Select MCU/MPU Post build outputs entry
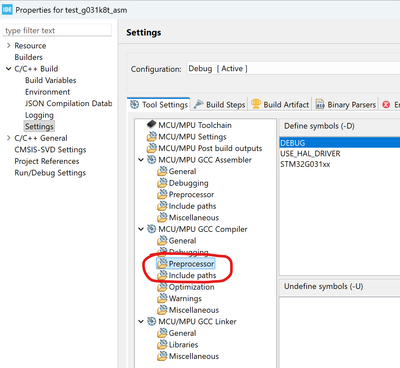 210,148
